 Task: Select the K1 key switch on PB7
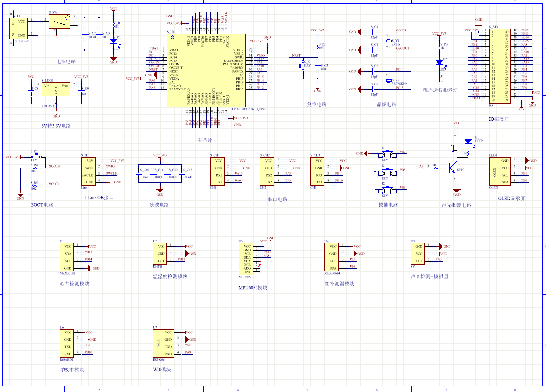387,154
